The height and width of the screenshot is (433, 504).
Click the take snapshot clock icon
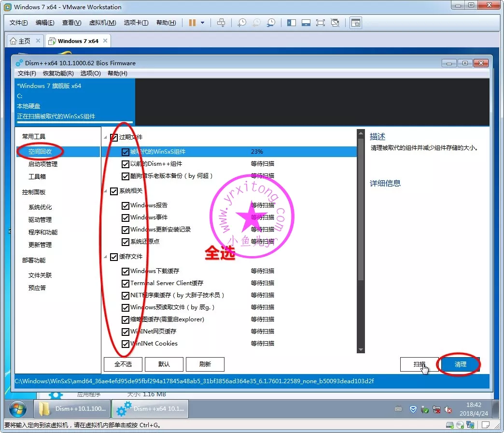tap(241, 23)
